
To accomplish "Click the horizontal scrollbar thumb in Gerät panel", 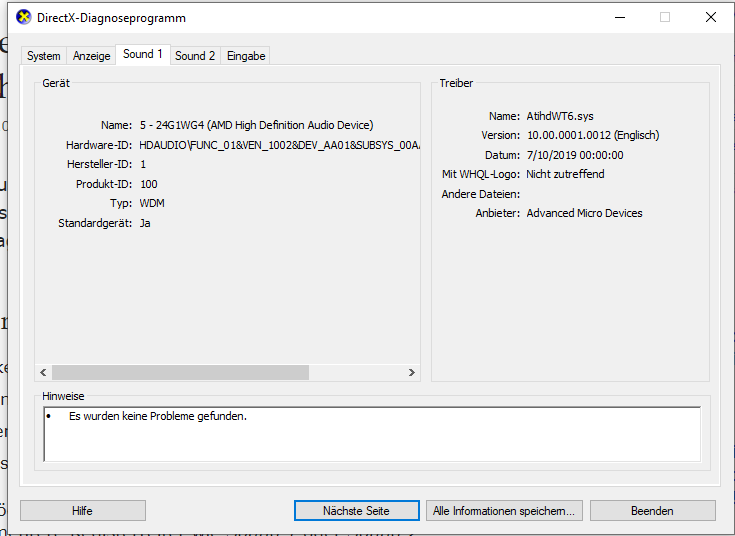I will coord(180,372).
